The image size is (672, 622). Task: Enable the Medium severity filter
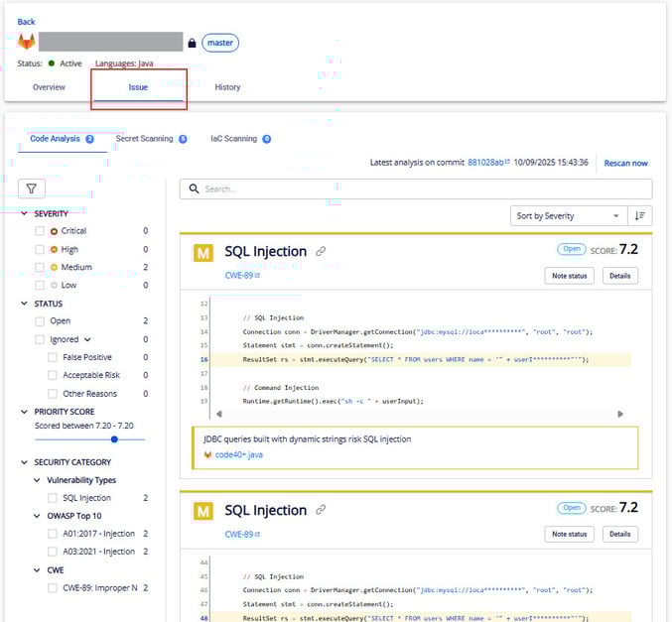(x=40, y=267)
